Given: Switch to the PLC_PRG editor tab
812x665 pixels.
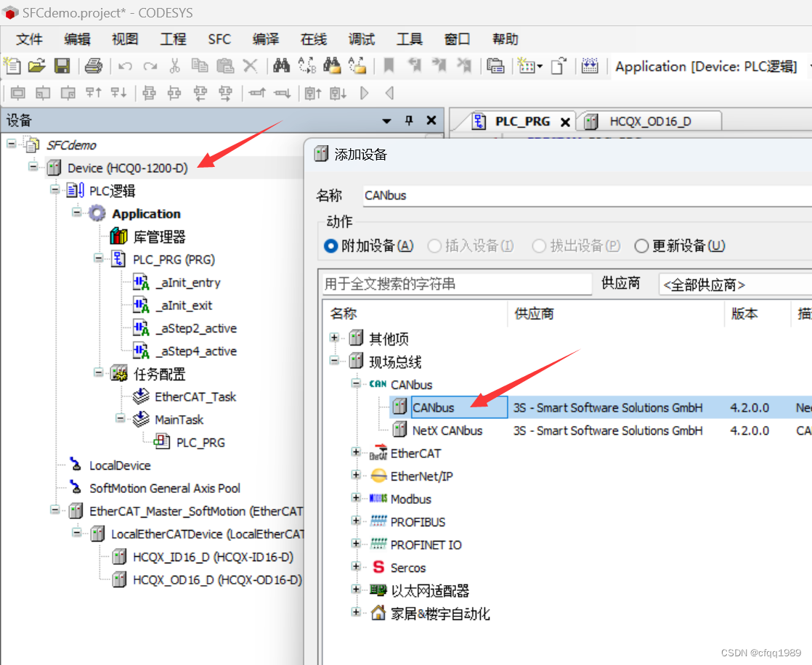Looking at the screenshot, I should coord(522,122).
